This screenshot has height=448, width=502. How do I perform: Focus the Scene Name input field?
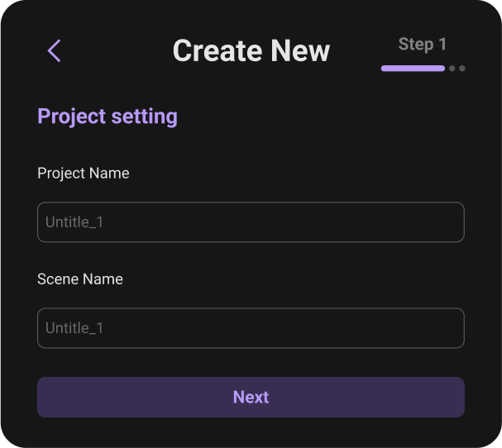[251, 328]
